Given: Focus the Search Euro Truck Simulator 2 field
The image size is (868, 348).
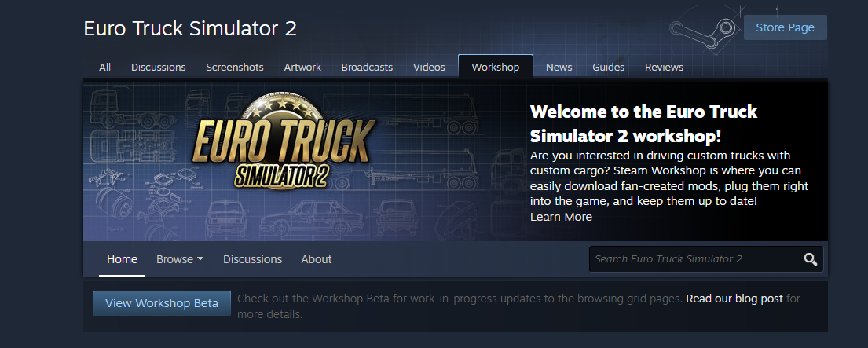Looking at the screenshot, I should pos(706,259).
